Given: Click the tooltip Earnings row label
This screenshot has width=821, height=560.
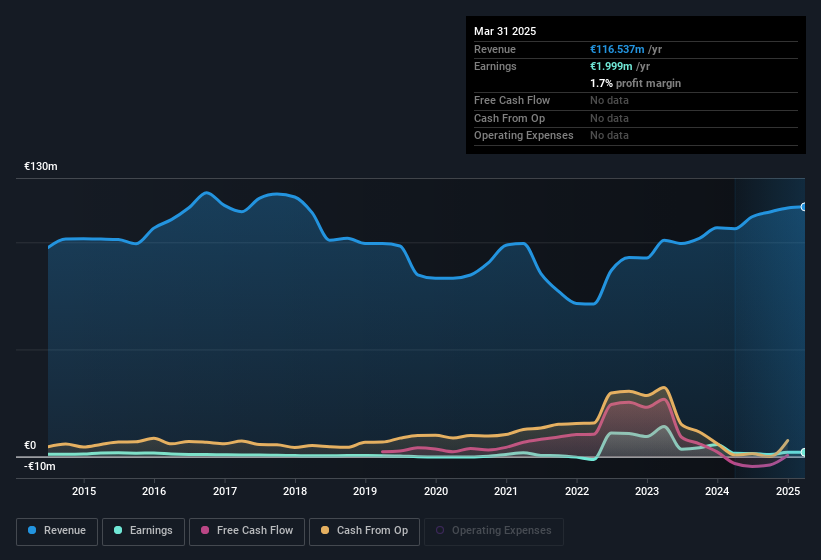Looking at the screenshot, I should tap(495, 66).
